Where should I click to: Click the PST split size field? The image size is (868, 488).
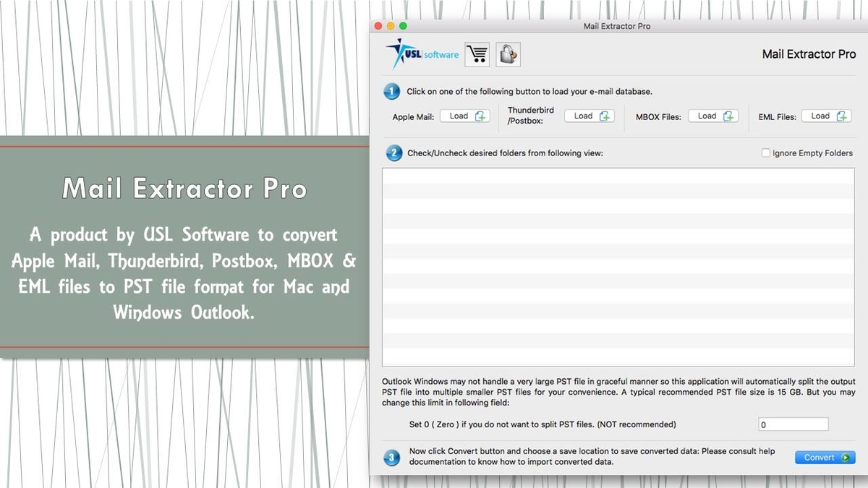pyautogui.click(x=793, y=425)
